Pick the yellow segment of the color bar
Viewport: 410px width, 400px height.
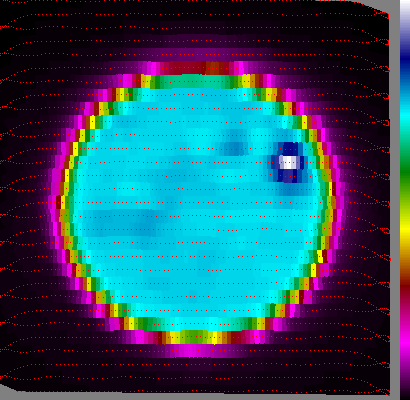[x=405, y=228]
